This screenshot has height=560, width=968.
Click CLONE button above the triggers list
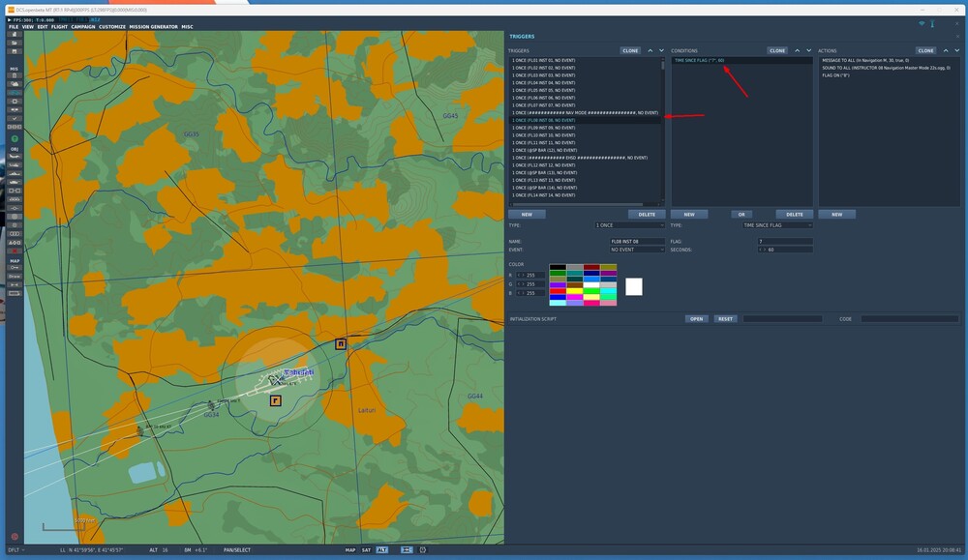coord(630,50)
